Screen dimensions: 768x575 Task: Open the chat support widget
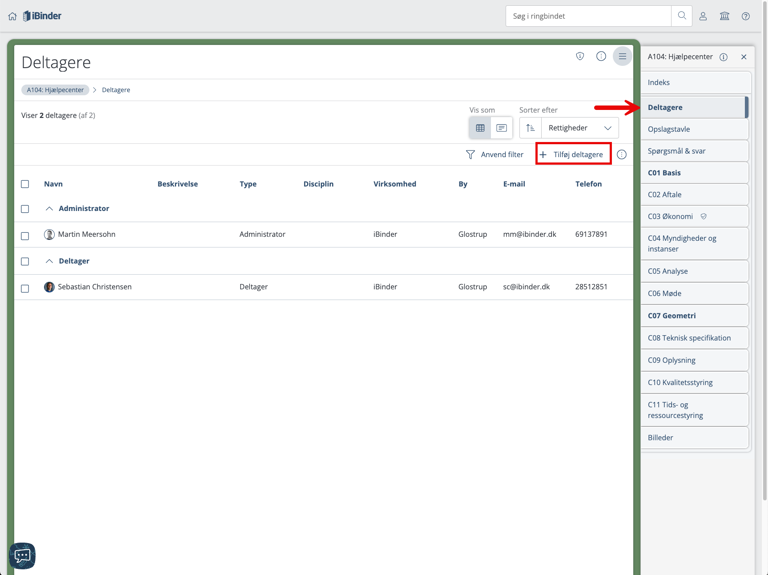22,554
